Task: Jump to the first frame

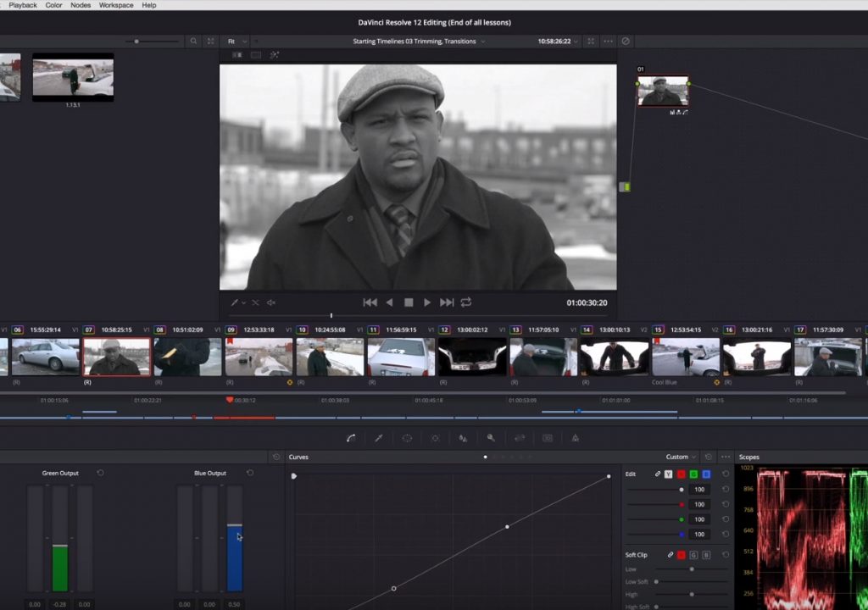Action: pyautogui.click(x=370, y=302)
